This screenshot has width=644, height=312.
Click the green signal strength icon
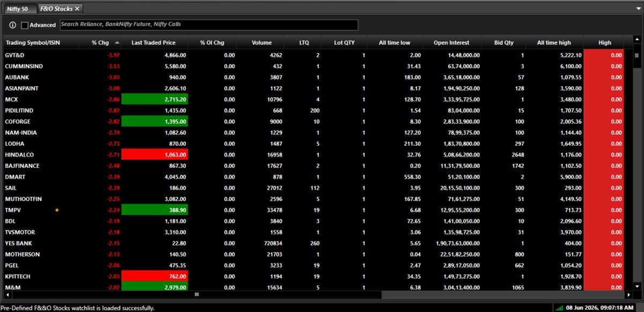tap(560, 308)
